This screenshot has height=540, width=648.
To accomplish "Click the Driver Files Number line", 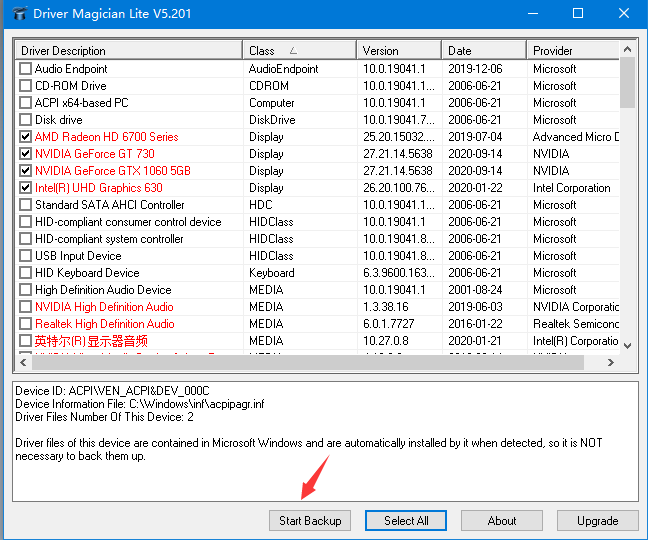I will [x=104, y=417].
